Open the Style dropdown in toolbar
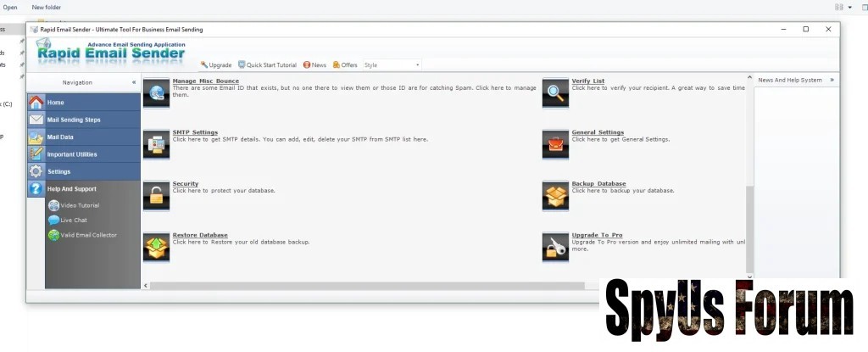The image size is (868, 352). [392, 64]
